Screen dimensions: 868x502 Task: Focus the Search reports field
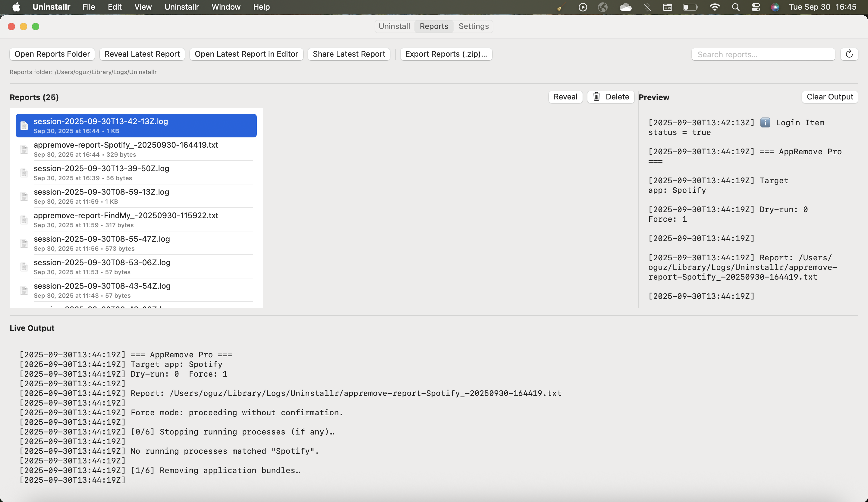763,55
